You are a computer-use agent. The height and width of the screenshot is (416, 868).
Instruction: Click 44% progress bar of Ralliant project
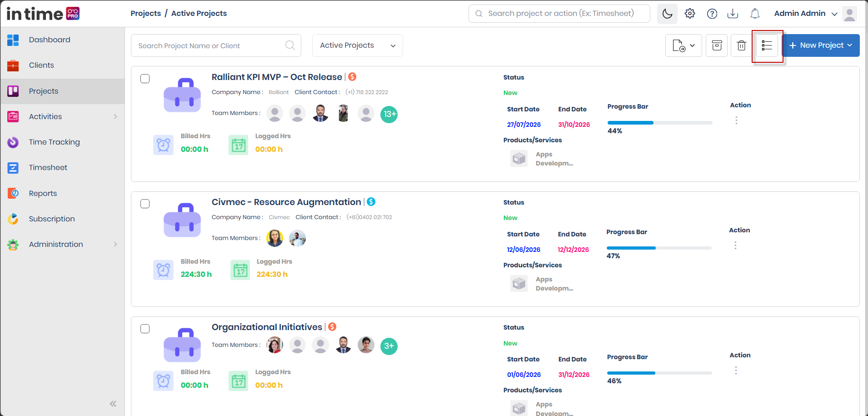tap(660, 123)
